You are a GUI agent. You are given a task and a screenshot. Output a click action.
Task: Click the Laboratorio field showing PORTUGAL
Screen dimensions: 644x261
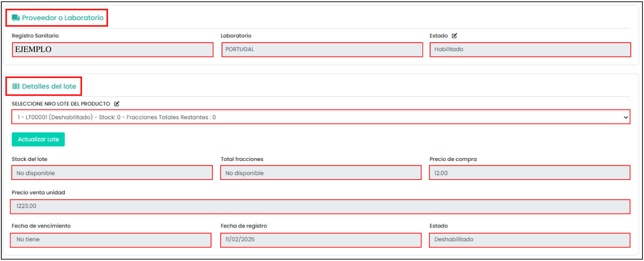[321, 50]
